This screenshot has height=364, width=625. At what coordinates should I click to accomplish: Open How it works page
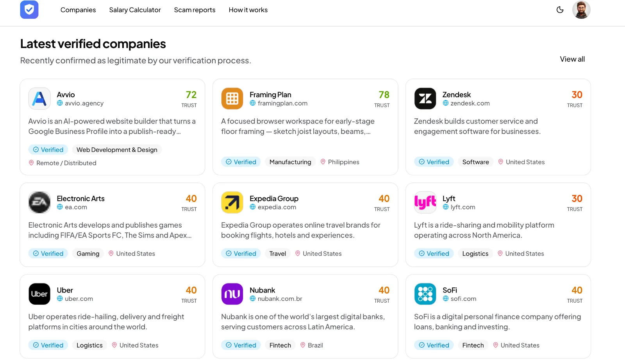pyautogui.click(x=248, y=10)
